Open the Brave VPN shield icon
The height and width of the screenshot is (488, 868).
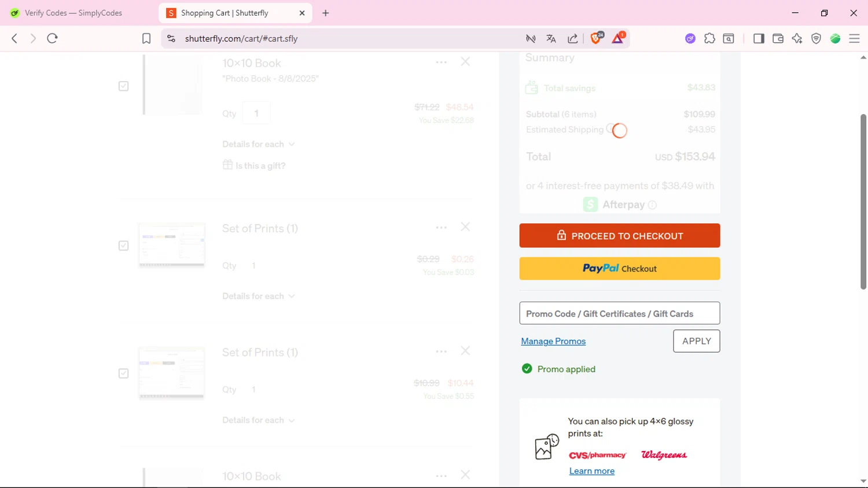(x=816, y=39)
